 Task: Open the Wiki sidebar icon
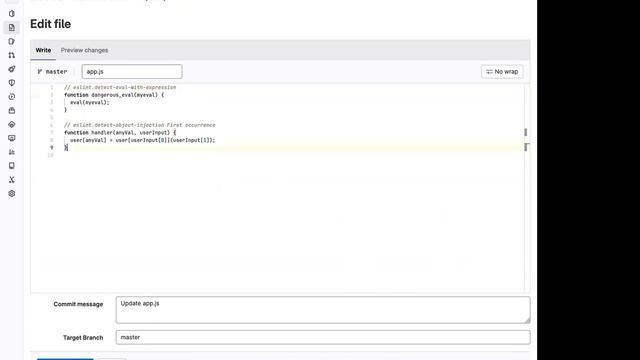coord(11,166)
